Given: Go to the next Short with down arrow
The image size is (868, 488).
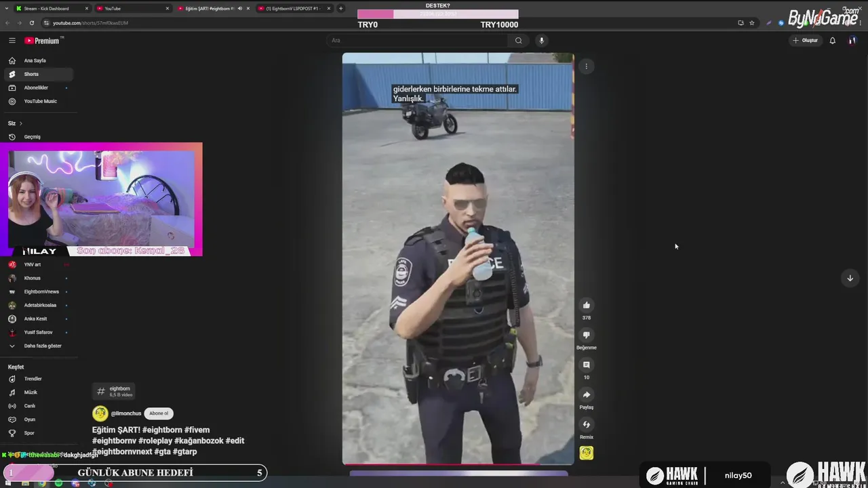Looking at the screenshot, I should click(x=850, y=278).
